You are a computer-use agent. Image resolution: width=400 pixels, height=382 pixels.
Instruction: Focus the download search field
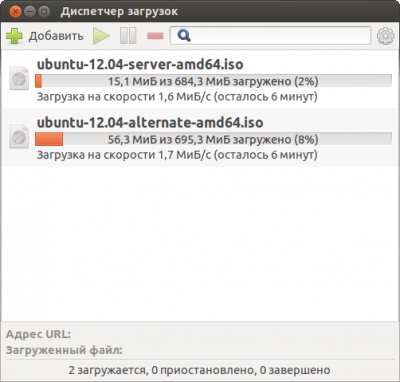[x=270, y=35]
